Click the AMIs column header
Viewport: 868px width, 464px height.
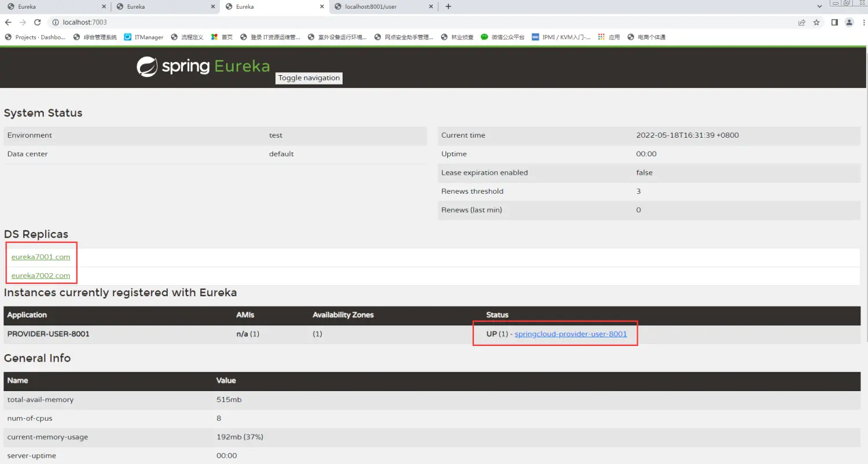tap(245, 315)
